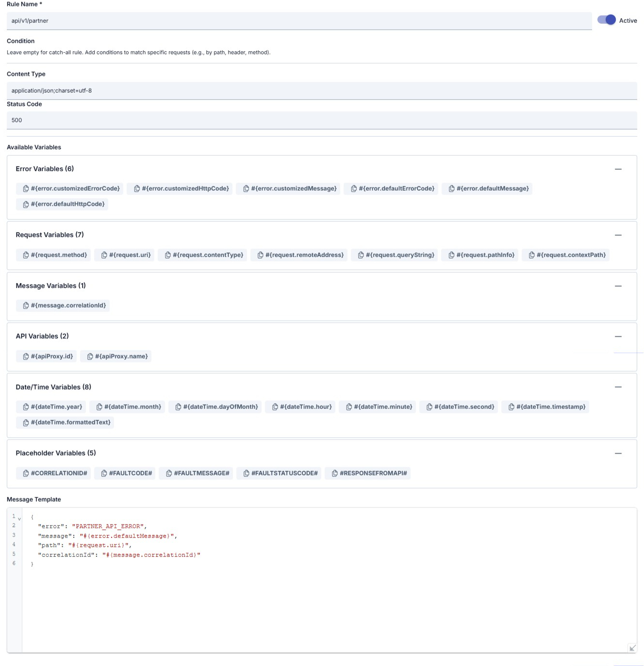Copy icon of #FAULTMESSAGE# chip

point(169,473)
